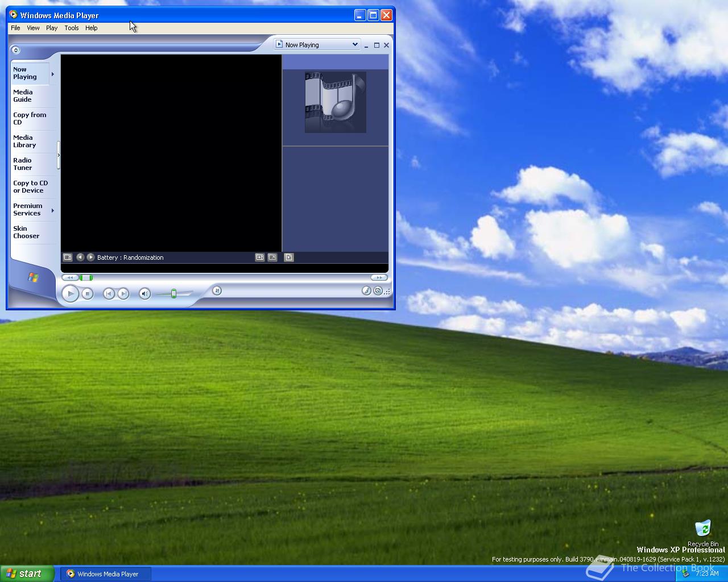Image resolution: width=728 pixels, height=582 pixels.
Task: Open the View menu
Action: pos(33,28)
